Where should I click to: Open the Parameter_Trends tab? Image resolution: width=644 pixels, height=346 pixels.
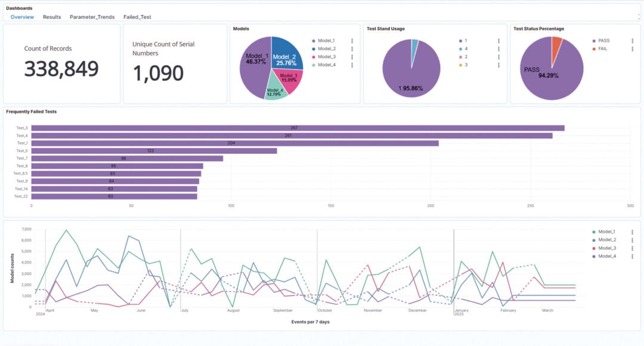92,17
